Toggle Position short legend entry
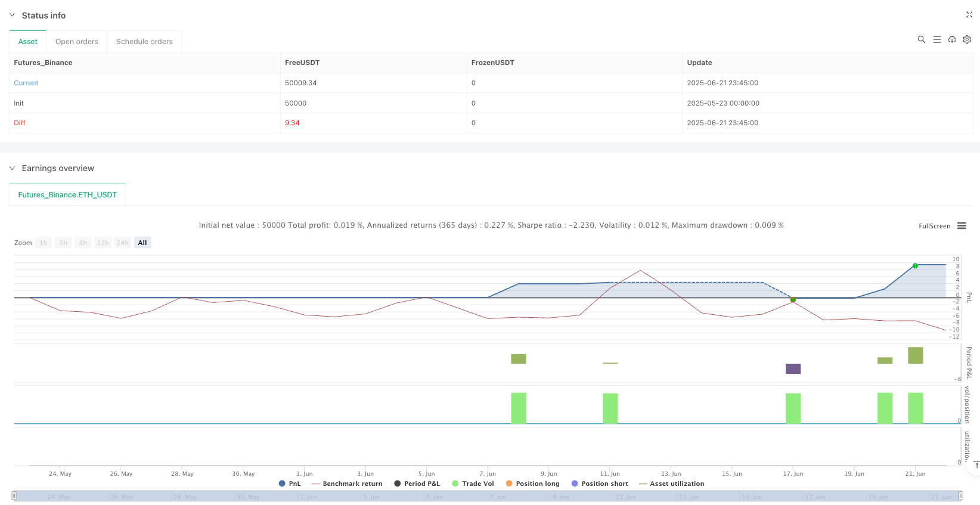The height and width of the screenshot is (505, 980). pos(599,484)
